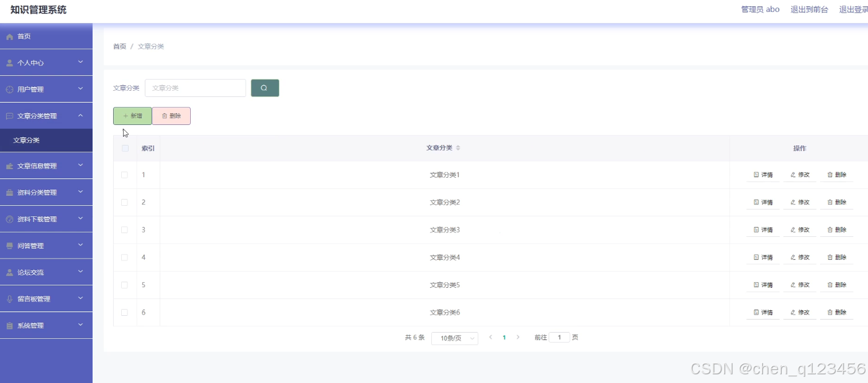Click the microphone icon beside 留言板管理
Screen dimensions: 868x383
click(x=9, y=299)
